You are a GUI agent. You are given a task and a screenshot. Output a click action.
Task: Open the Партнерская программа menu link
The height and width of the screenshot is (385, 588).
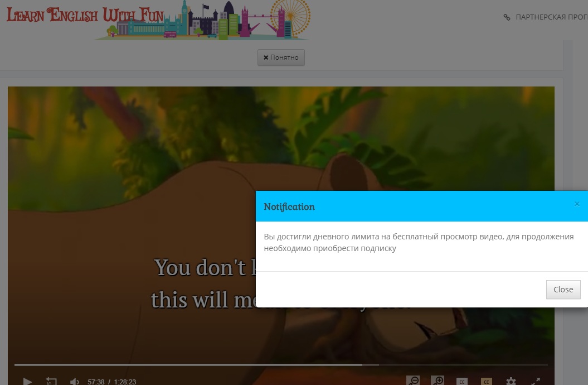pyautogui.click(x=549, y=17)
